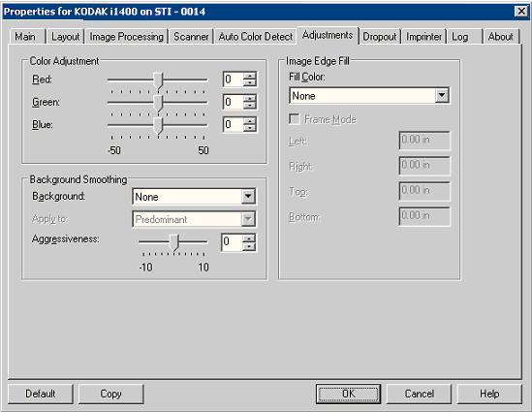Click the Blue color slider thumb
The height and width of the screenshot is (412, 532).
158,126
